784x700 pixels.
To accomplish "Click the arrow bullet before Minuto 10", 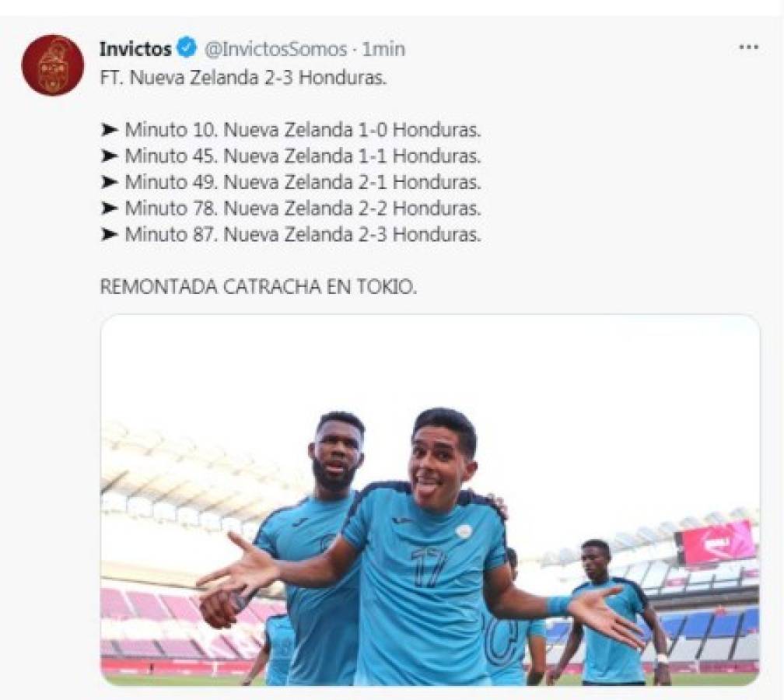I will pyautogui.click(x=110, y=130).
